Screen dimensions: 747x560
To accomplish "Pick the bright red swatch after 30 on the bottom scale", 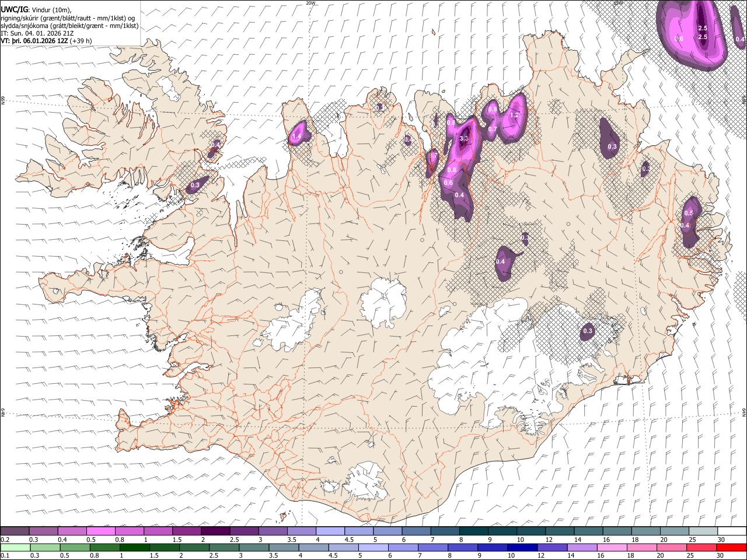I will click(x=732, y=548).
